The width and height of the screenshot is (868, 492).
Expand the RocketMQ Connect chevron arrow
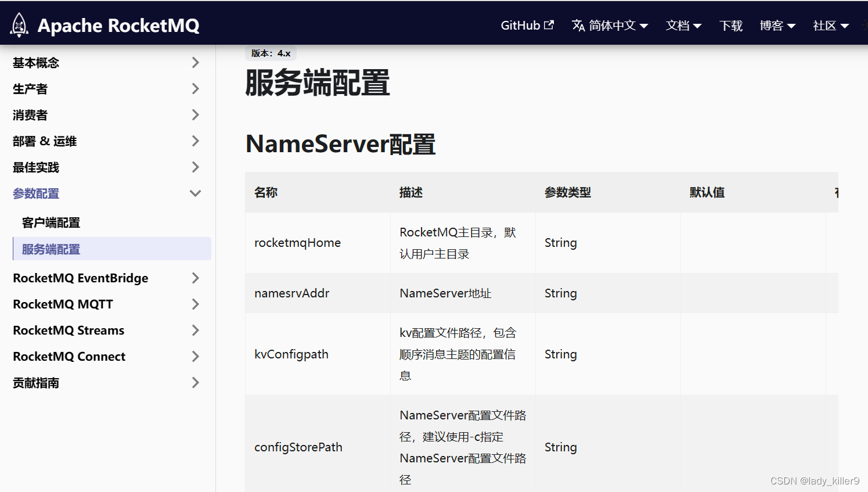coord(196,357)
